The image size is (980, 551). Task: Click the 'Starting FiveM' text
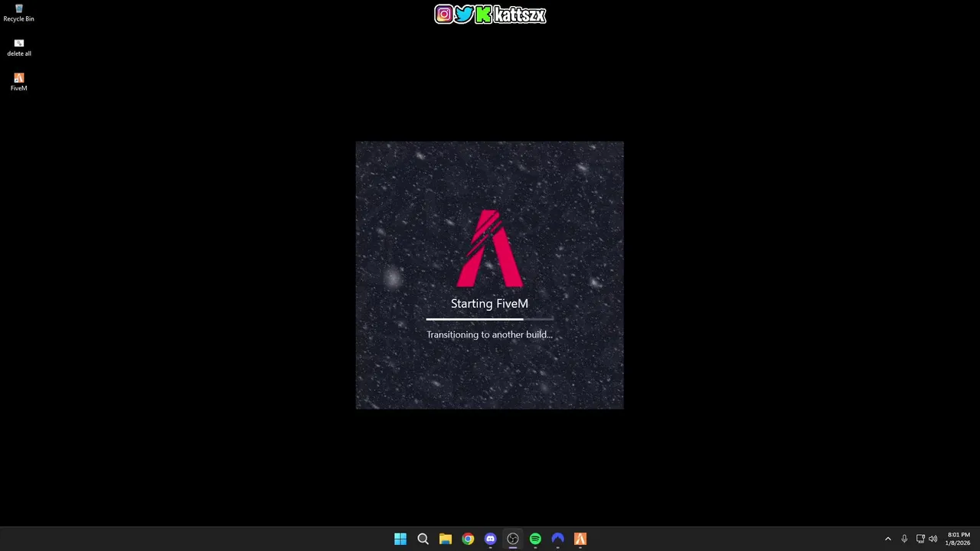[x=489, y=304]
